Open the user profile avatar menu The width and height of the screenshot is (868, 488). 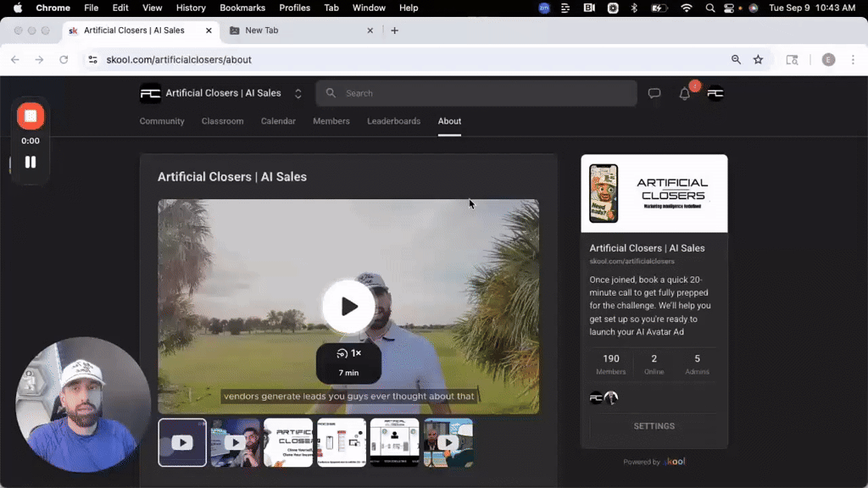[x=715, y=93]
